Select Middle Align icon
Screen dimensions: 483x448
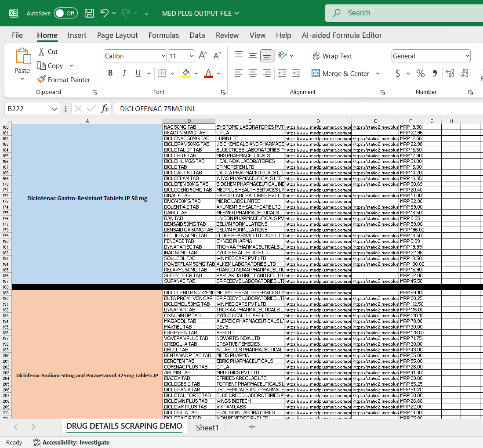[x=253, y=55]
